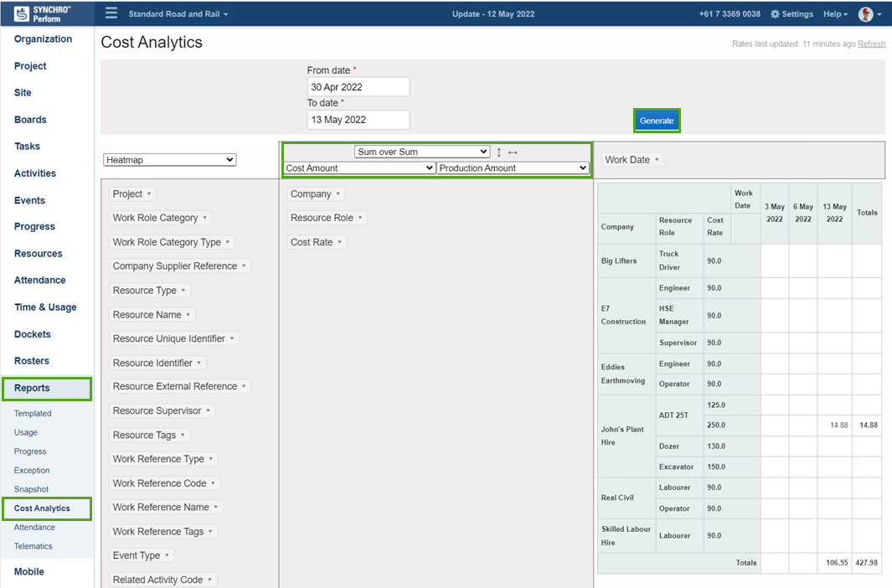Open the Work Date dropdown in pivot header
Viewport: 892px width, 588px height.
[x=632, y=158]
